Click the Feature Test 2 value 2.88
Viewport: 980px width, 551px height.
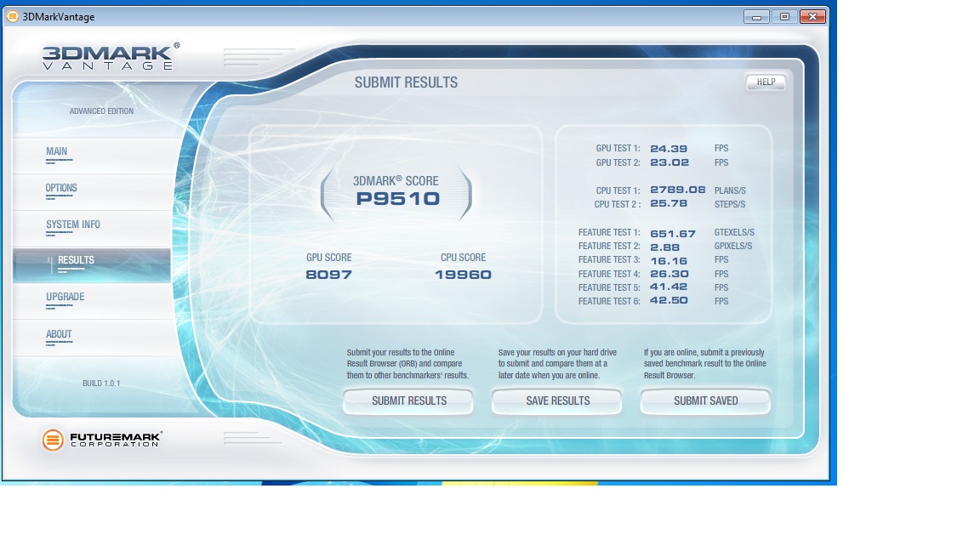(665, 247)
